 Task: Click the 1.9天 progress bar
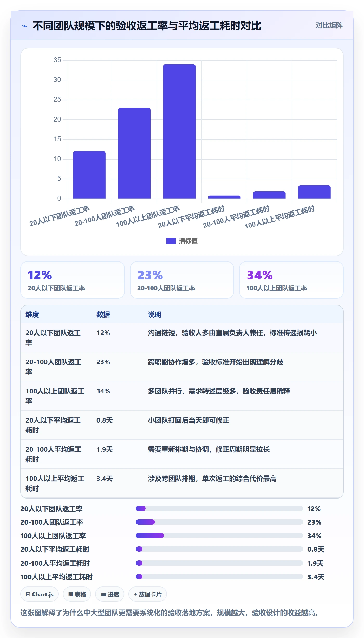[219, 563]
